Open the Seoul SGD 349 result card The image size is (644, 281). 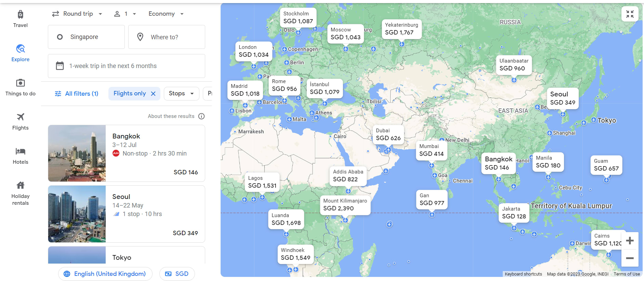(x=127, y=214)
